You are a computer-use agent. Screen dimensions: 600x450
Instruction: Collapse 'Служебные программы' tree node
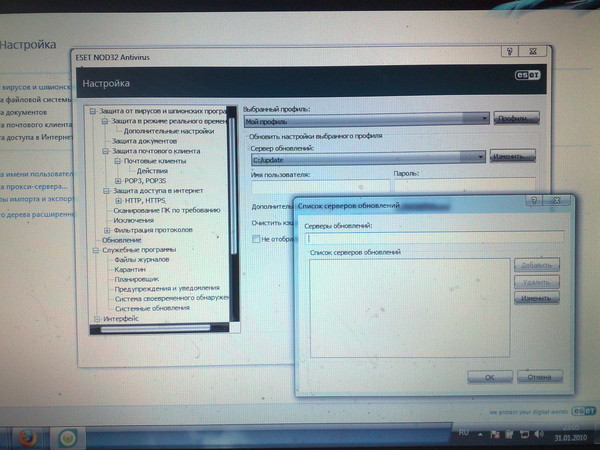pyautogui.click(x=96, y=250)
